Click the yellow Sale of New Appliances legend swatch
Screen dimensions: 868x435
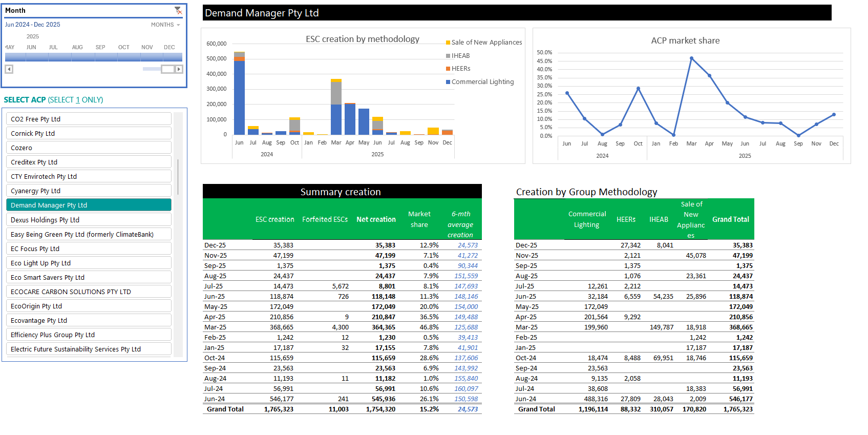[448, 43]
